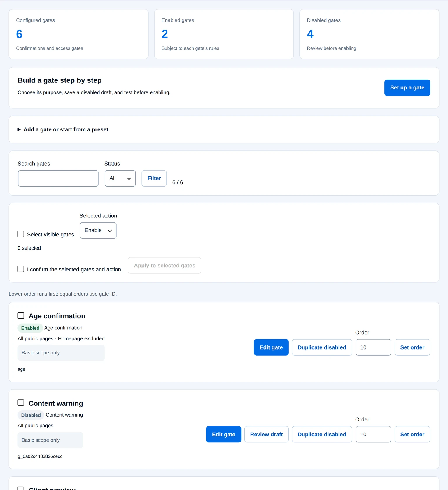Click the Disabled gates count 4
The width and height of the screenshot is (448, 490).
tap(310, 34)
